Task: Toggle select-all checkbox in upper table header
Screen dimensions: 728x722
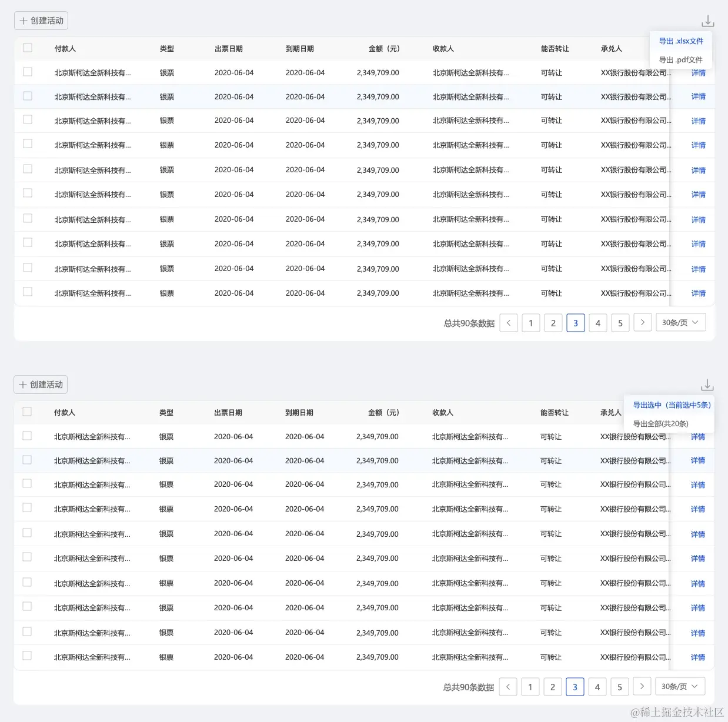Action: tap(28, 48)
